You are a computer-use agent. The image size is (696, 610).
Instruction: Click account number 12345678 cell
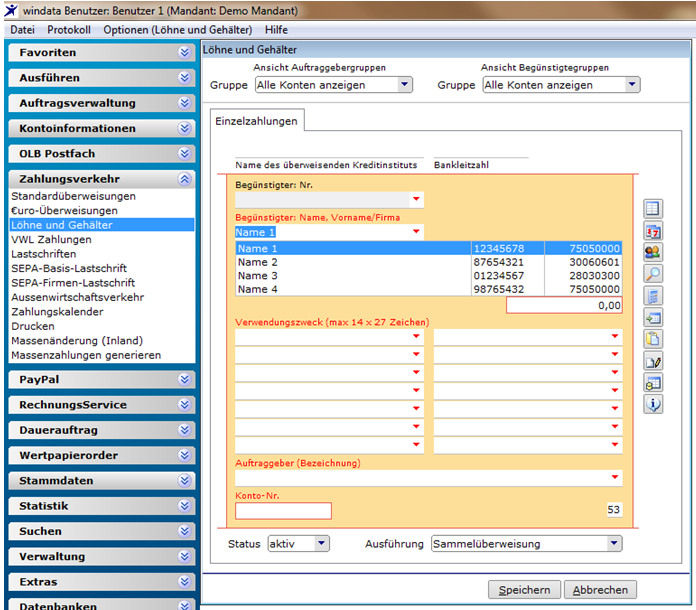(x=507, y=249)
